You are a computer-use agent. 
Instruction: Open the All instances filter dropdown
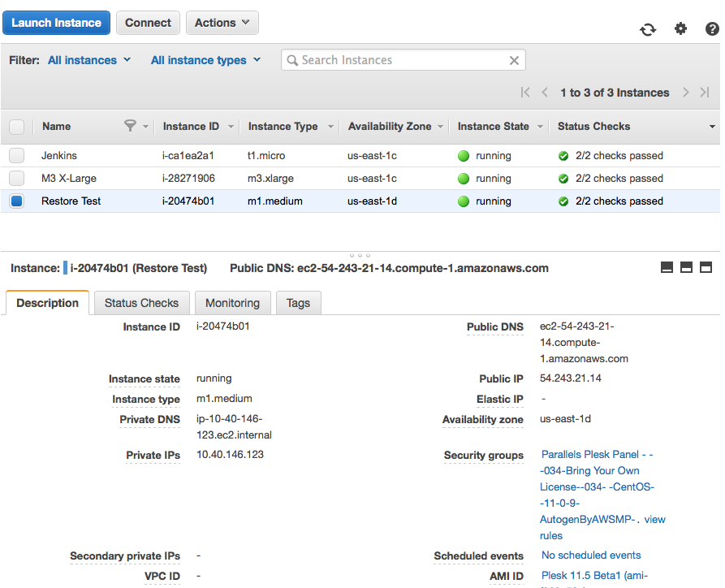[x=89, y=60]
